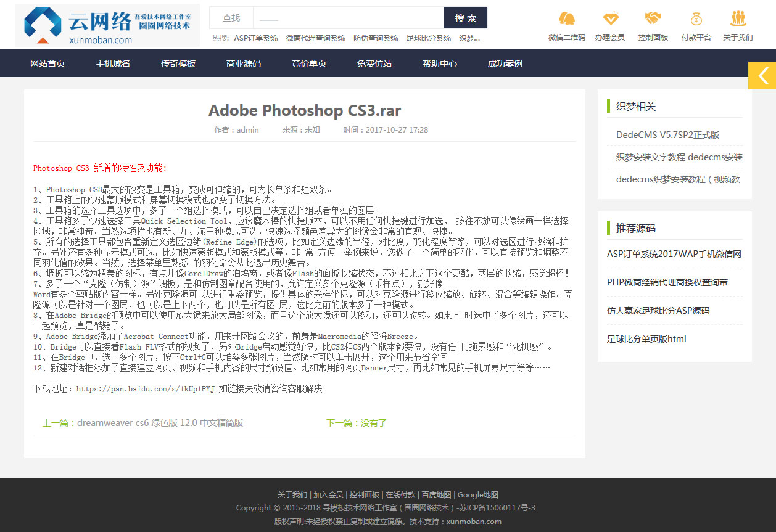Image resolution: width=776 pixels, height=532 pixels.
Task: Go to 网站首页 in navigation
Action: [47, 63]
